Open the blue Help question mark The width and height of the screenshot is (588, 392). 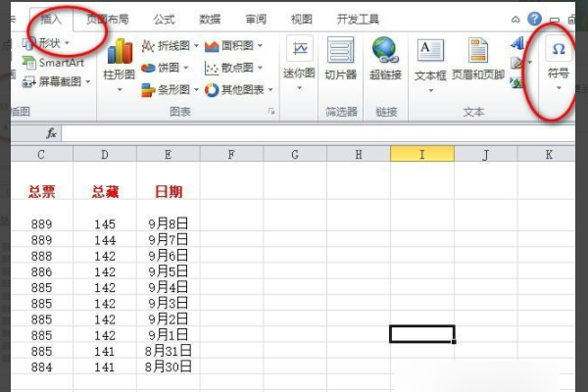click(x=534, y=19)
